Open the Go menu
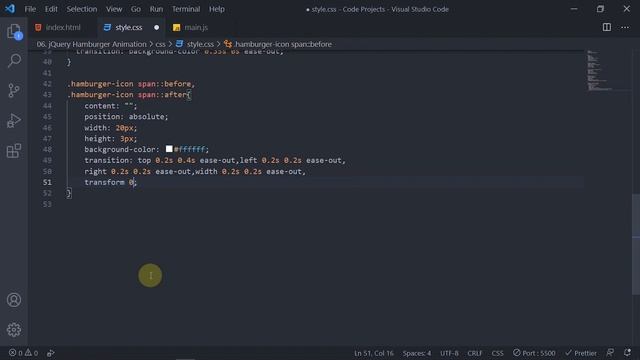 click(136, 9)
